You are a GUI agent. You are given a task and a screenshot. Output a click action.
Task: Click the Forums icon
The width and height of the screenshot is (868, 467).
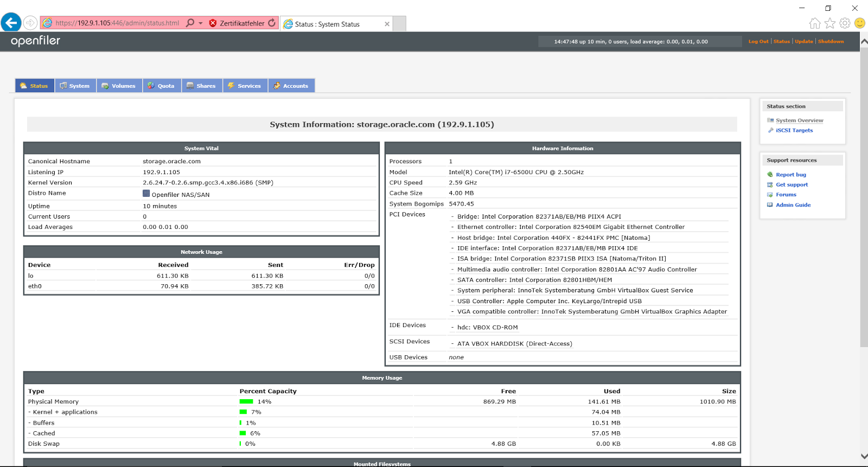click(x=770, y=195)
